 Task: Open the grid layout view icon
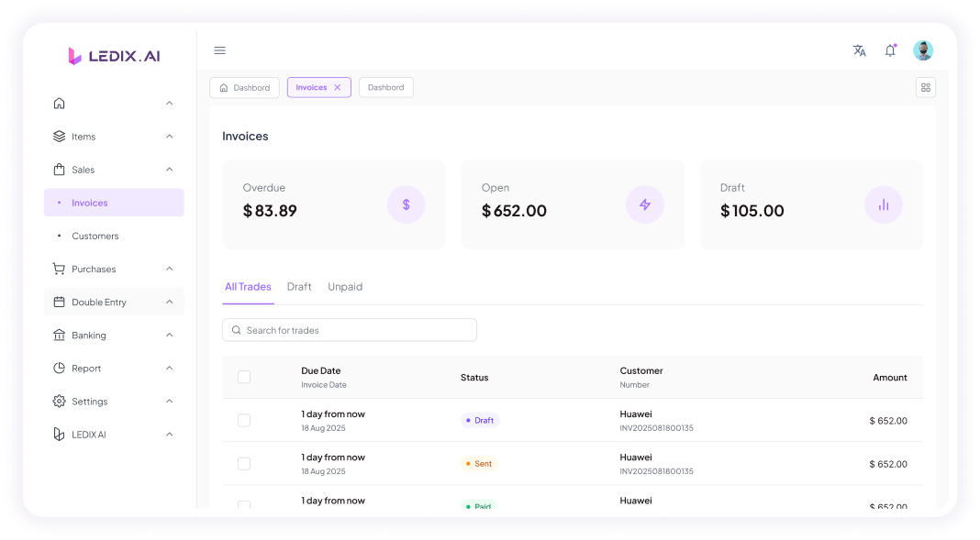pyautogui.click(x=925, y=88)
